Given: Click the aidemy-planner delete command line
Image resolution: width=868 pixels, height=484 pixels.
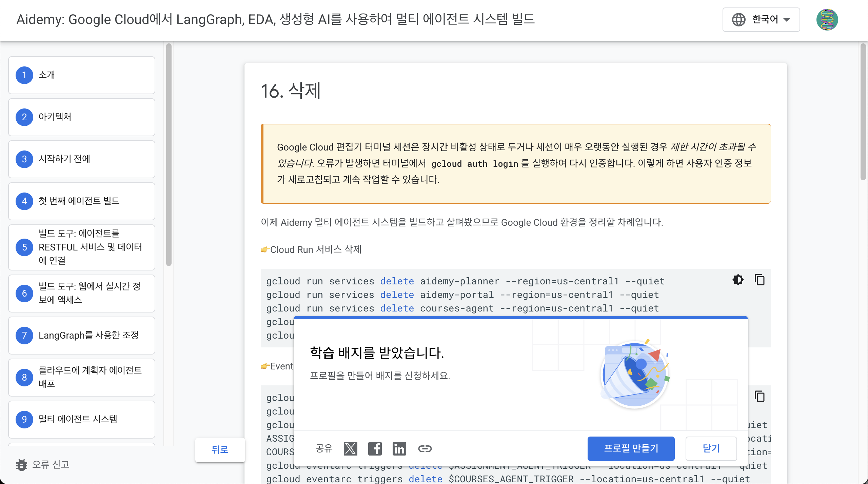Looking at the screenshot, I should 465,281.
